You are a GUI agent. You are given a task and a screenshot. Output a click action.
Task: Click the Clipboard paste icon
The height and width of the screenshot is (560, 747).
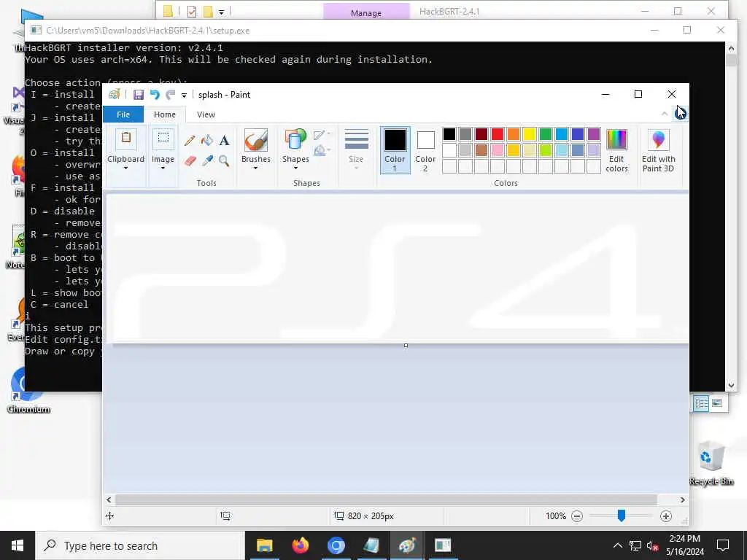125,139
